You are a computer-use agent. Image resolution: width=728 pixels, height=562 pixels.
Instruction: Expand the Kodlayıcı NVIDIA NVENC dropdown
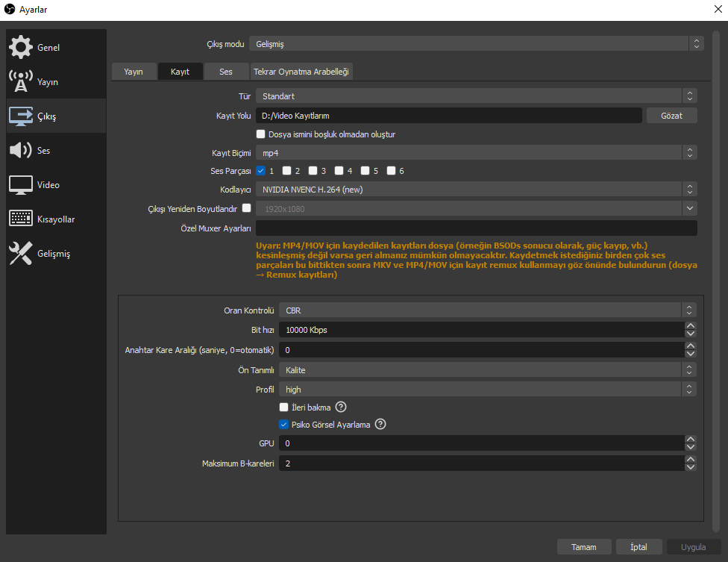[477, 190]
